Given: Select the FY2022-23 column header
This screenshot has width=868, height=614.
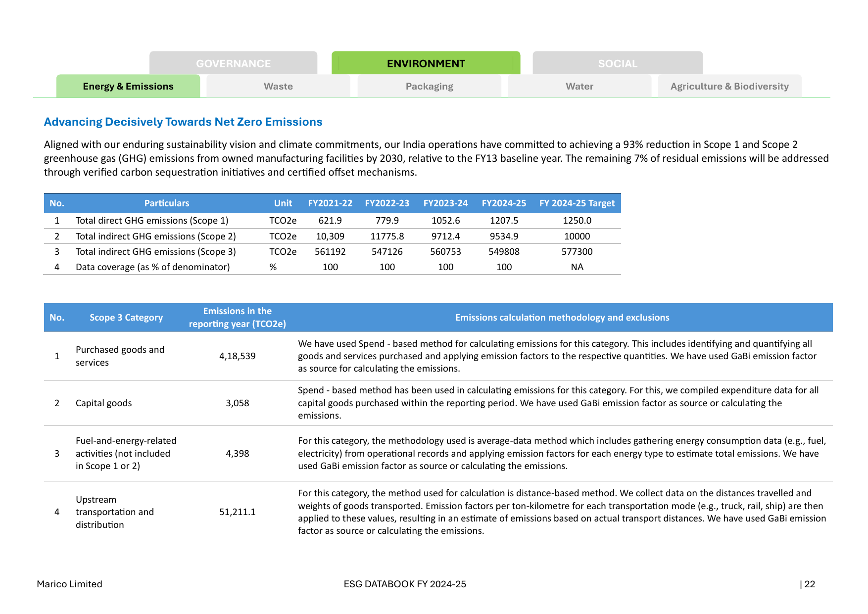Looking at the screenshot, I should pyautogui.click(x=387, y=203).
